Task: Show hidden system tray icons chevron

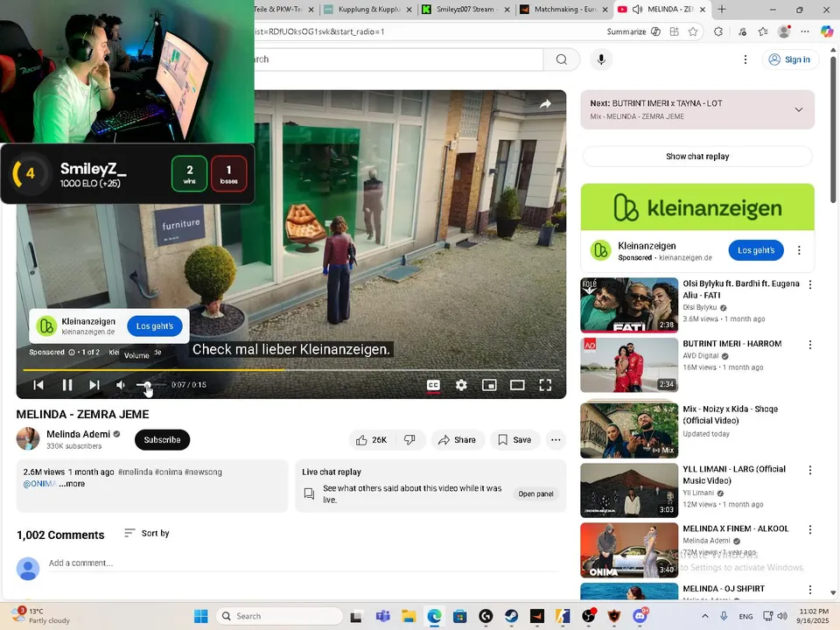Action: [x=705, y=616]
